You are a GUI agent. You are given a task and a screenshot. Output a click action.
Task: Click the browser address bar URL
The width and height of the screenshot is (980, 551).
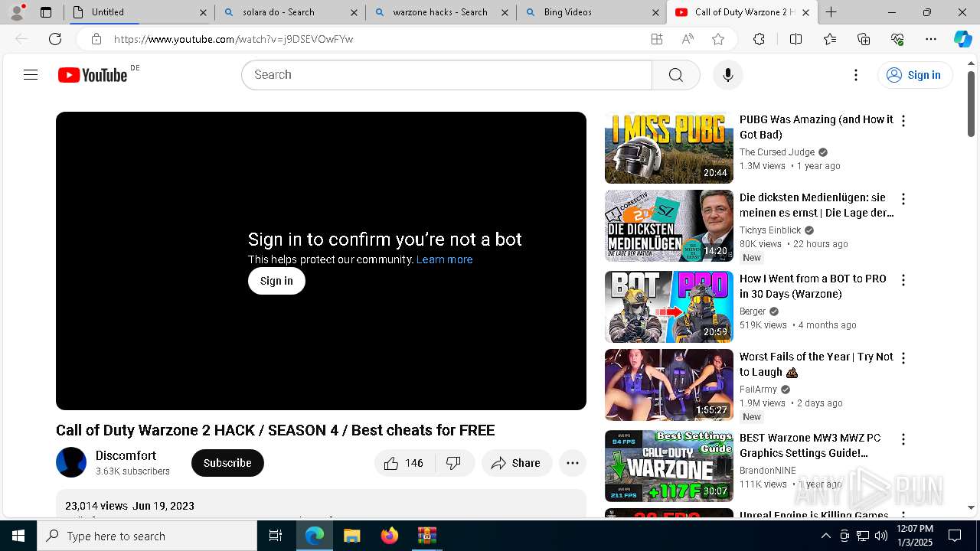tap(234, 39)
